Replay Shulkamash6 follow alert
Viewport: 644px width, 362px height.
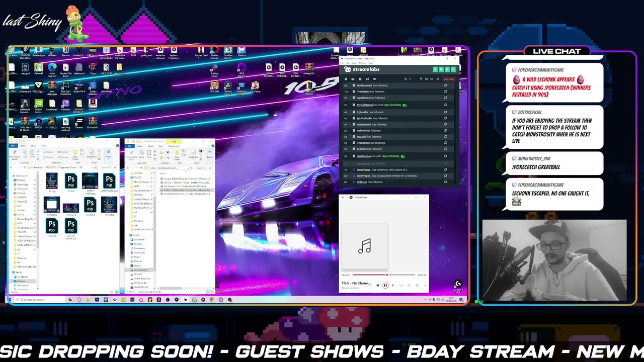(445, 85)
